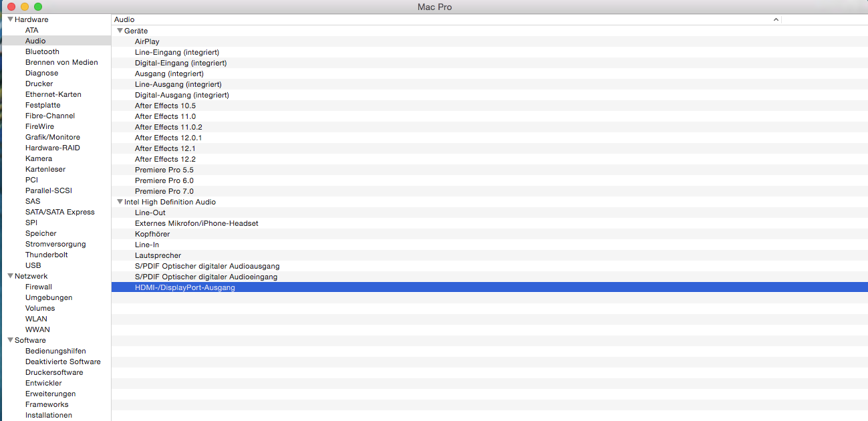Image resolution: width=868 pixels, height=421 pixels.
Task: Click the Audio column header
Action: coord(446,19)
